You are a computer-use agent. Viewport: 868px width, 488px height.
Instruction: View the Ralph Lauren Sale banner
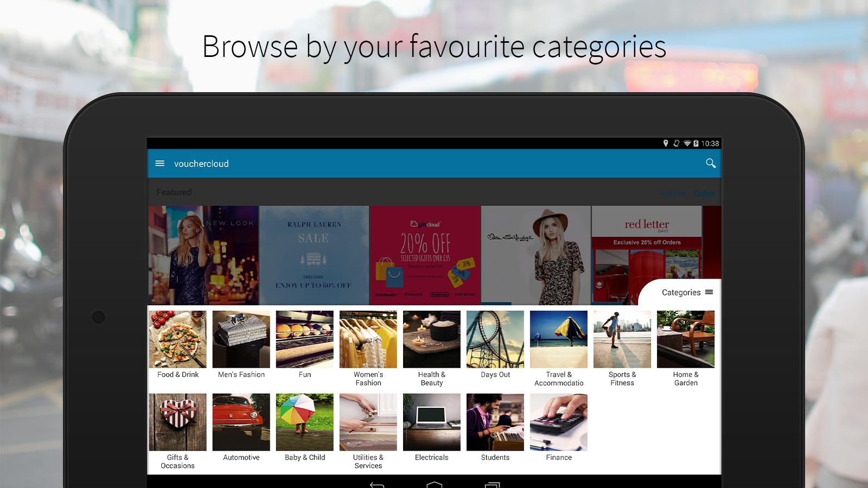point(314,255)
